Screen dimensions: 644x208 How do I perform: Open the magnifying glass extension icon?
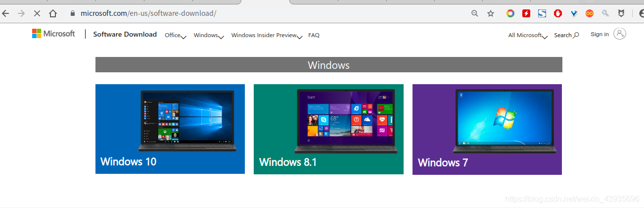pos(605,13)
